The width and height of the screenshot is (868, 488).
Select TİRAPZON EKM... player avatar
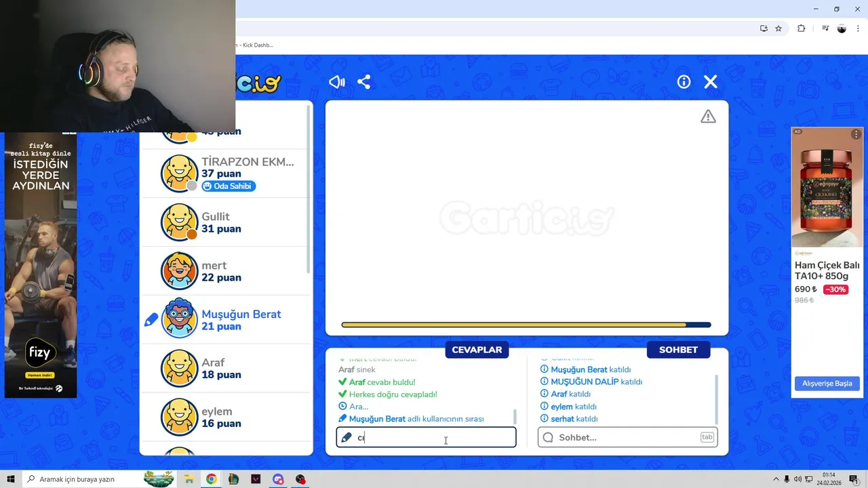(179, 174)
